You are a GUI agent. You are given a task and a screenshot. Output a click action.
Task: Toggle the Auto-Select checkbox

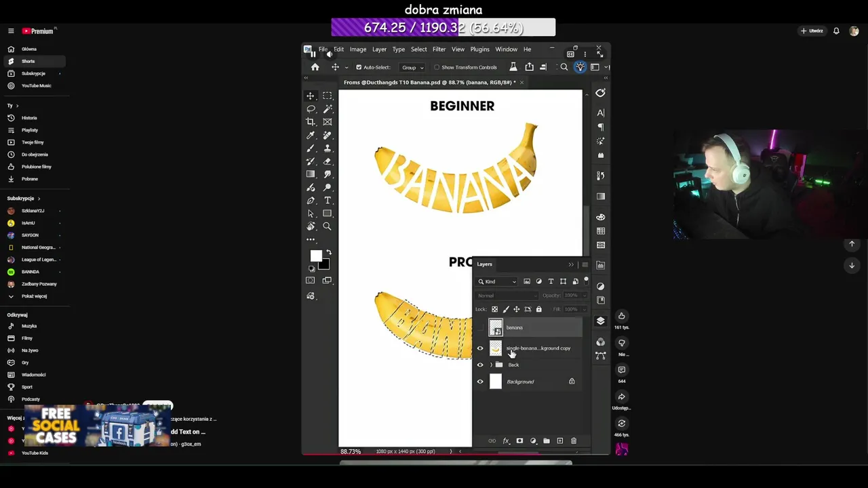click(359, 67)
